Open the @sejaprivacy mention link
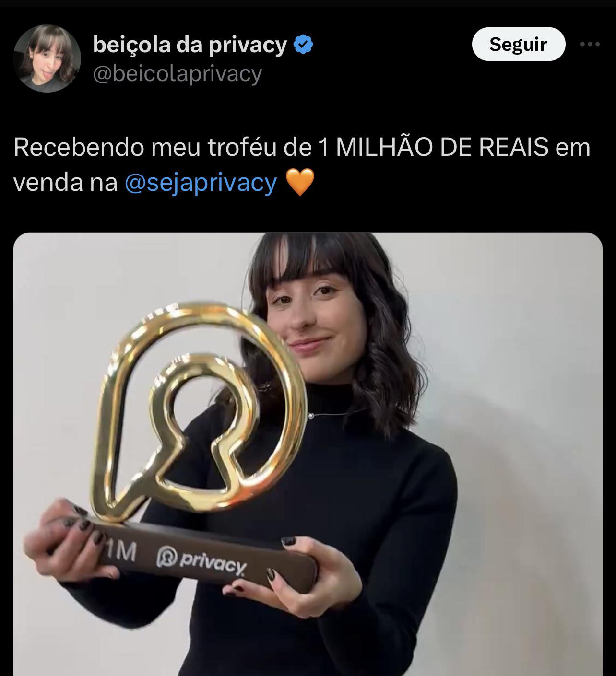 point(201,183)
